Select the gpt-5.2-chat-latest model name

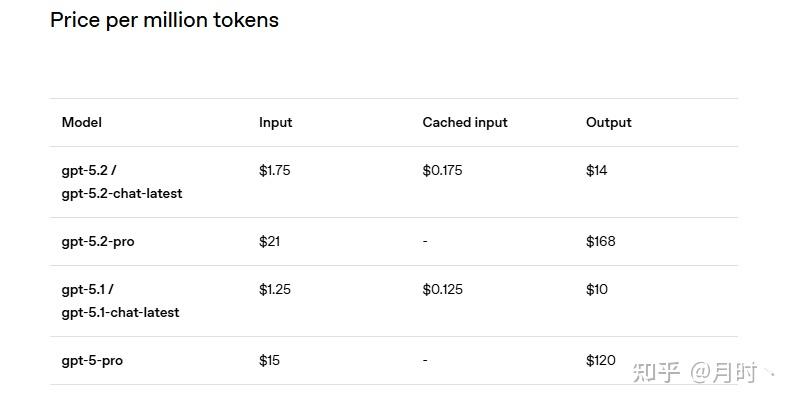click(x=122, y=193)
